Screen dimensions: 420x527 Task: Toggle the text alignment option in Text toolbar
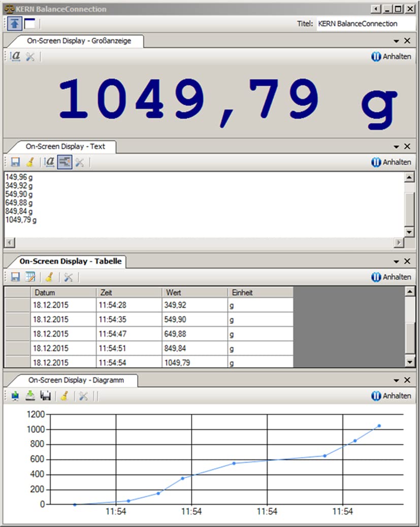[x=64, y=162]
